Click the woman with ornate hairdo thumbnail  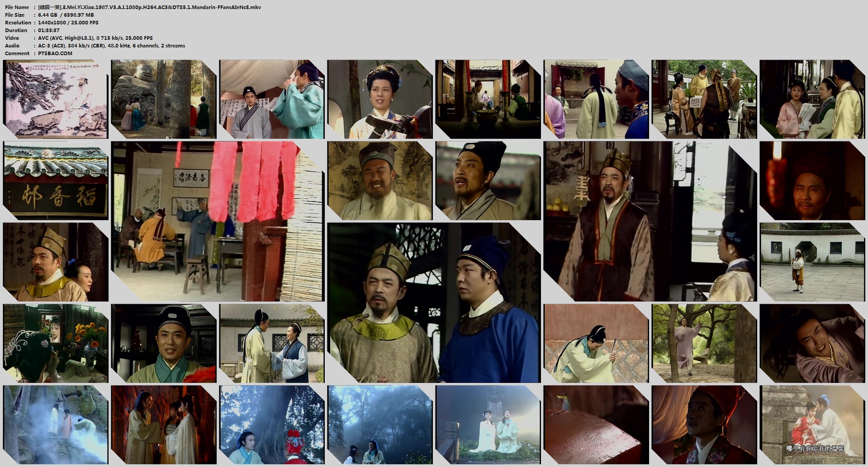click(x=379, y=99)
